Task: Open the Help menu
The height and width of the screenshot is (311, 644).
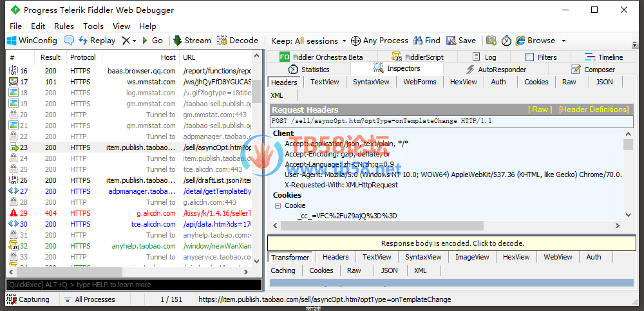Action: coord(148,26)
